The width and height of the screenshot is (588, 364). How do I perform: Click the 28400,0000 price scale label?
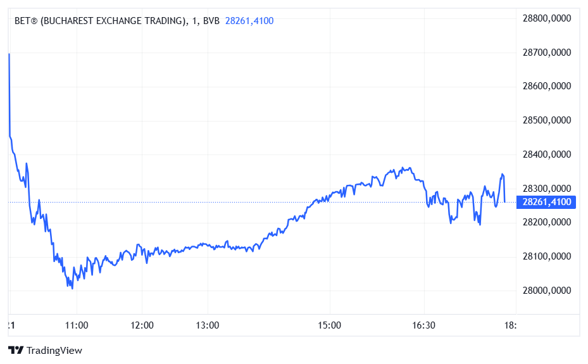[545, 154]
